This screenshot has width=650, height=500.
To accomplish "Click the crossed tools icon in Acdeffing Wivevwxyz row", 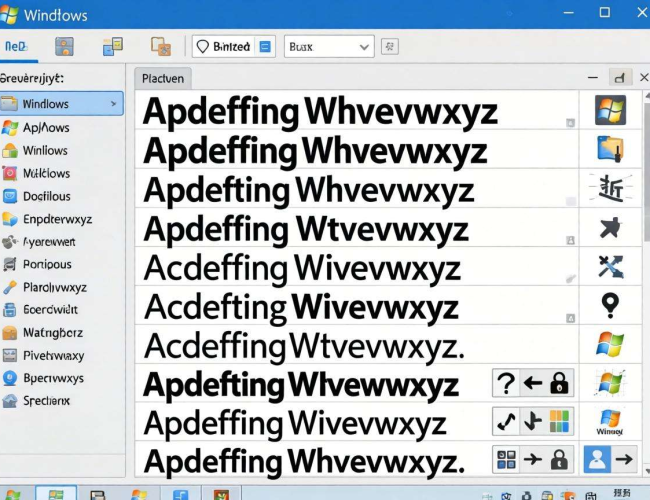I will (611, 266).
